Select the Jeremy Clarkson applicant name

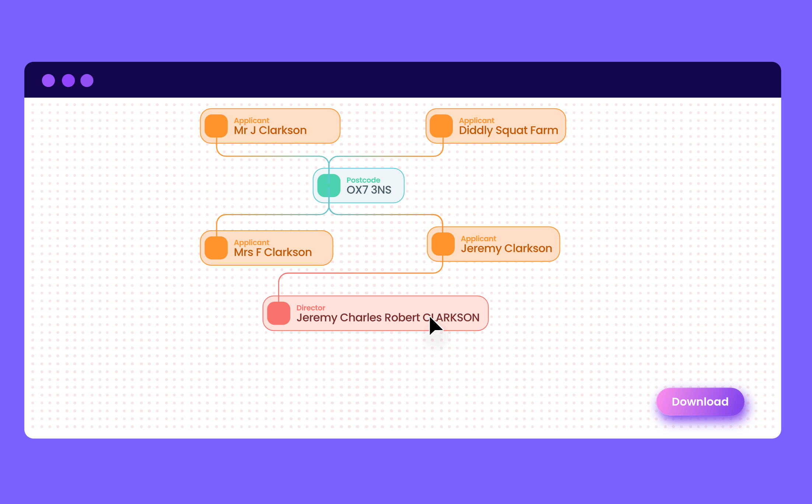506,248
